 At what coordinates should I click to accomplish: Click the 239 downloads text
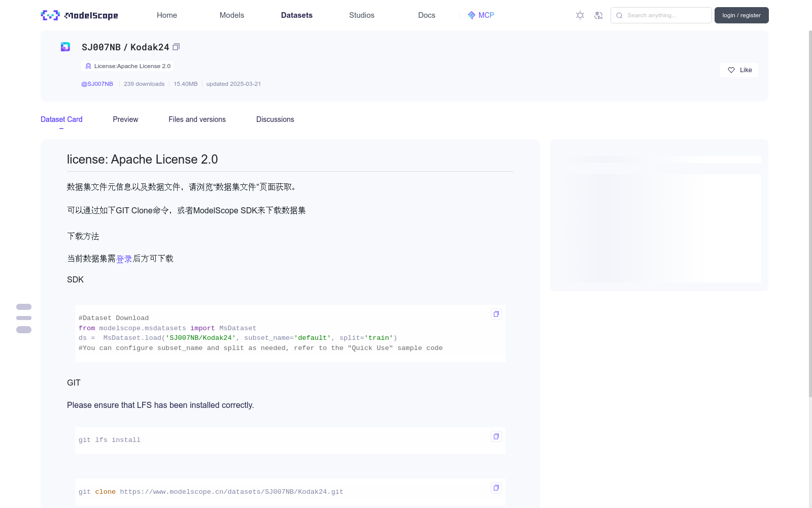coord(144,84)
